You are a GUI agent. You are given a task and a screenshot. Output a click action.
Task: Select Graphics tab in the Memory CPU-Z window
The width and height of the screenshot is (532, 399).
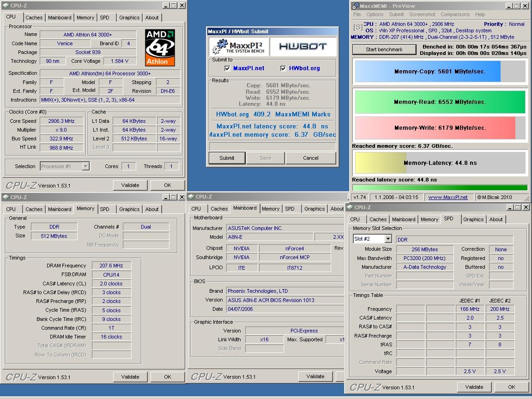(129, 209)
